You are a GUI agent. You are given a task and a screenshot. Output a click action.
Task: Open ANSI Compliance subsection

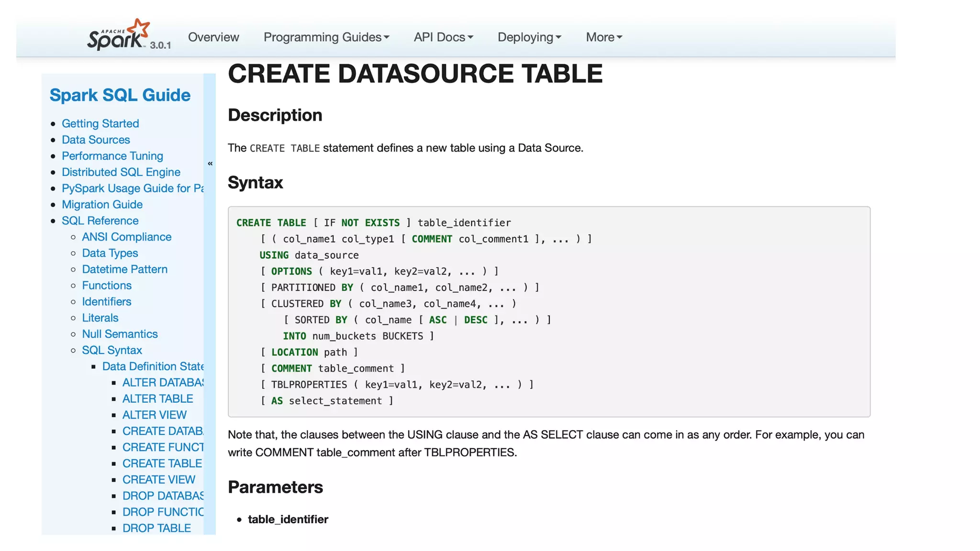[x=126, y=237]
